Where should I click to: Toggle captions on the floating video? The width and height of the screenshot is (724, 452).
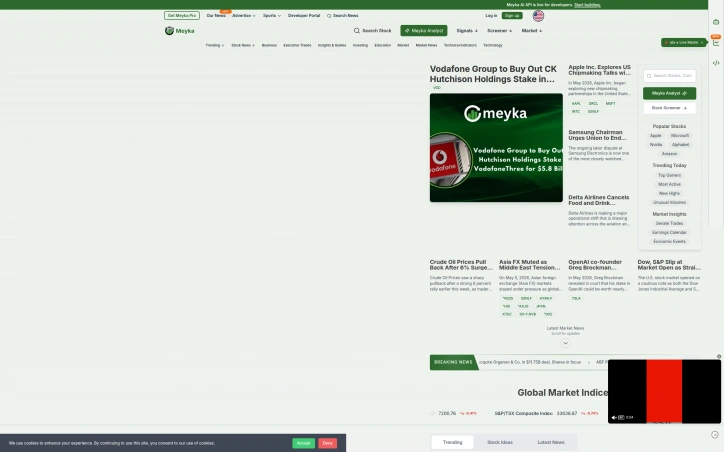click(x=621, y=417)
